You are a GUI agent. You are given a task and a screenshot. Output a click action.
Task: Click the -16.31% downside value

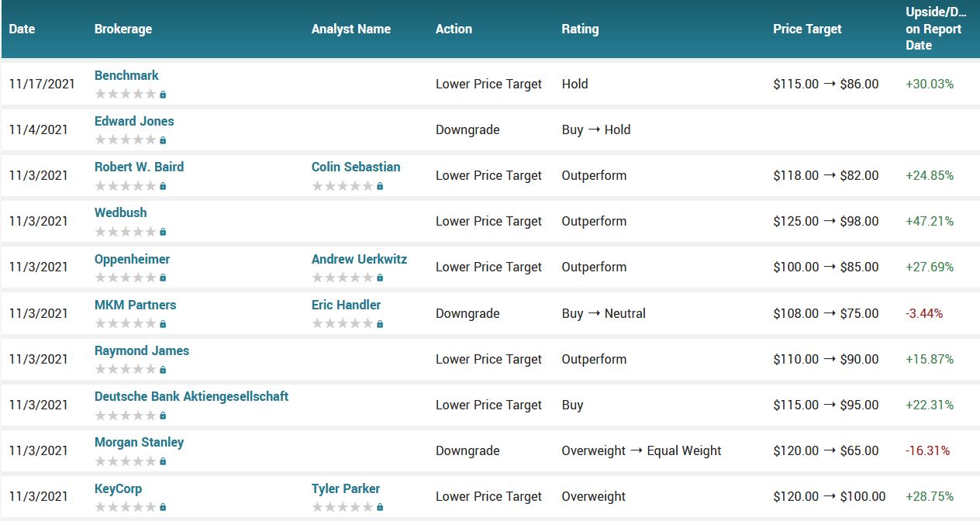tap(927, 450)
